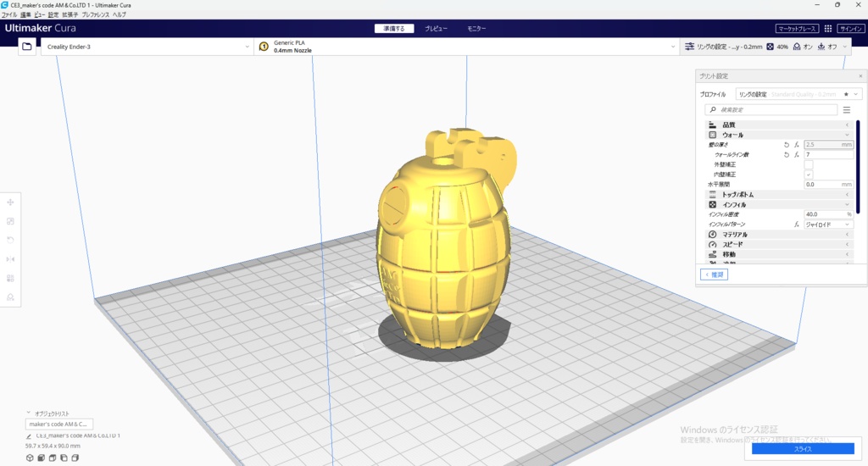Click the 推奨 recommended button
Viewport: 868px width, 466px height.
point(714,275)
